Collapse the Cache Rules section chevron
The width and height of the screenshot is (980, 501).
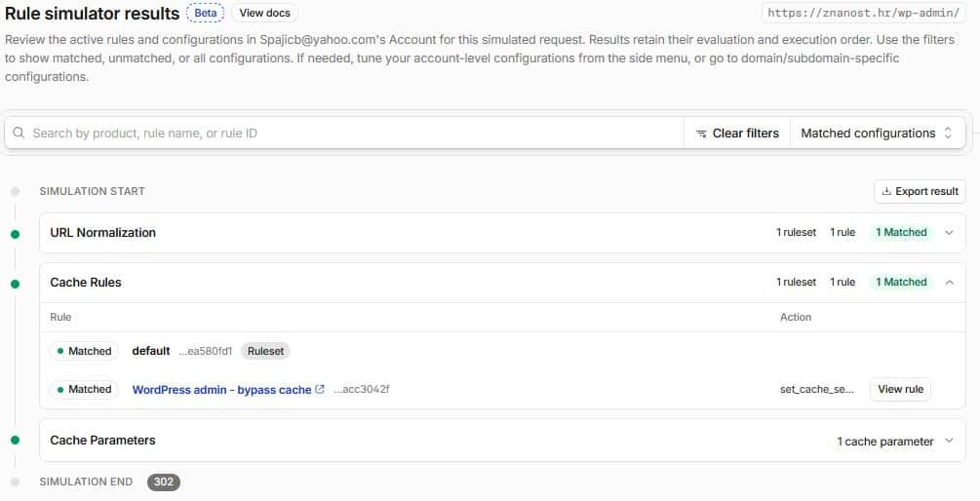(949, 283)
